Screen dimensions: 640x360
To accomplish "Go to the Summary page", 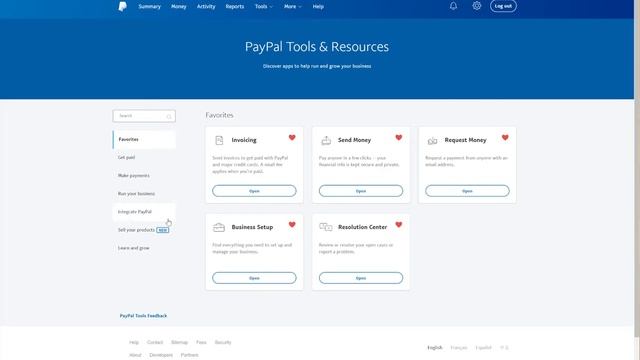I will coord(149,7).
